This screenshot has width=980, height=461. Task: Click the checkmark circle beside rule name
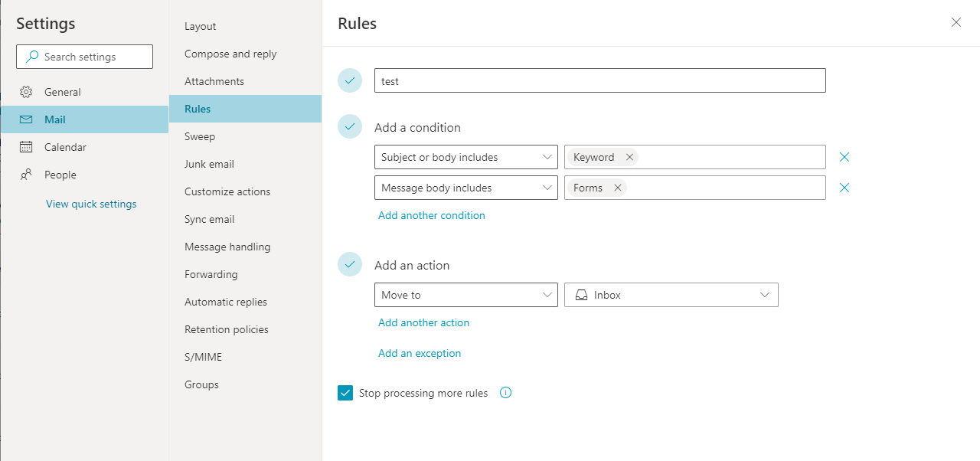point(350,80)
